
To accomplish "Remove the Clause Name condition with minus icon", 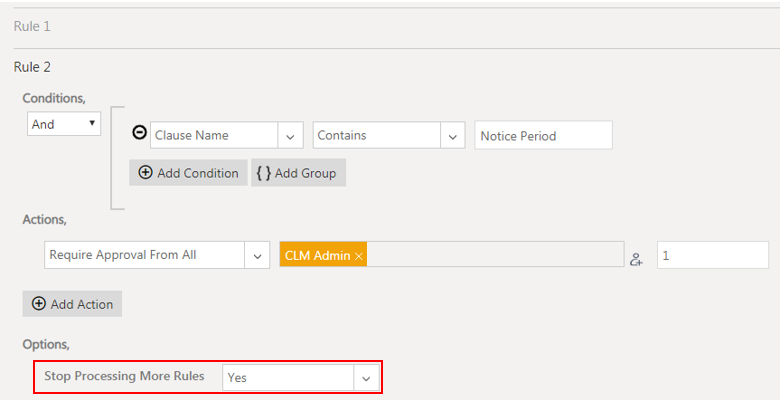I will pyautogui.click(x=140, y=134).
